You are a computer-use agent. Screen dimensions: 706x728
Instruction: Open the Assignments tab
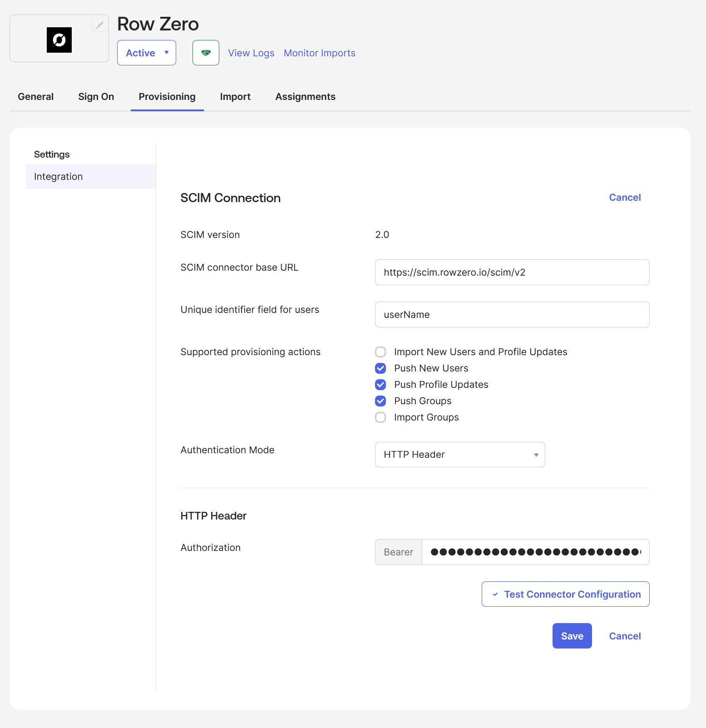pos(305,97)
